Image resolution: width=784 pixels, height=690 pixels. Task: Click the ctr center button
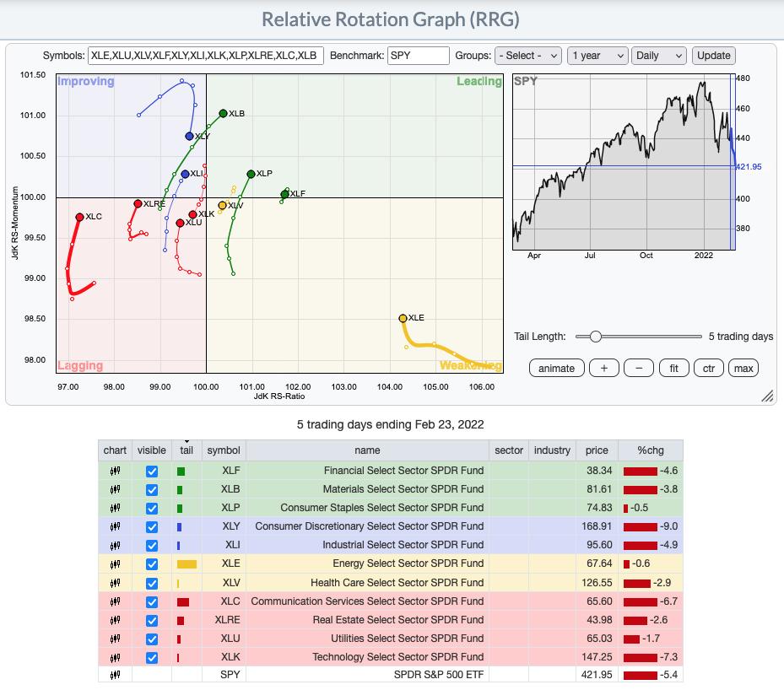(709, 369)
